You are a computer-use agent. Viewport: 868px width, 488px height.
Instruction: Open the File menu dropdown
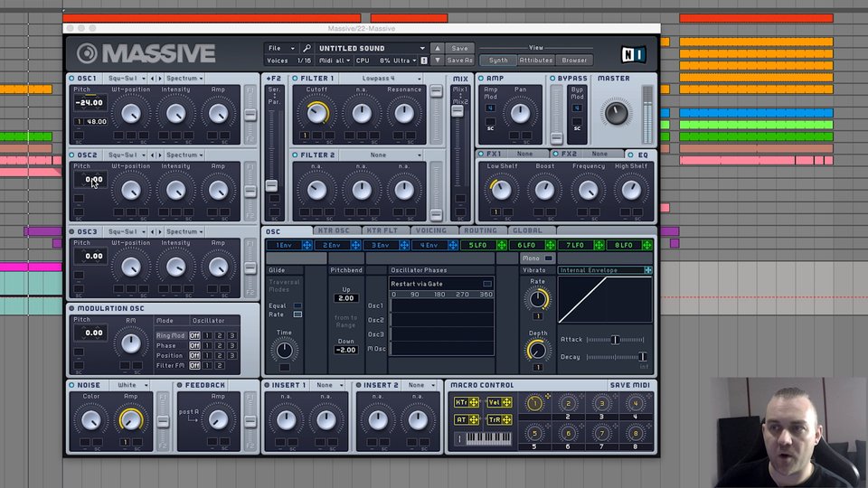point(282,48)
